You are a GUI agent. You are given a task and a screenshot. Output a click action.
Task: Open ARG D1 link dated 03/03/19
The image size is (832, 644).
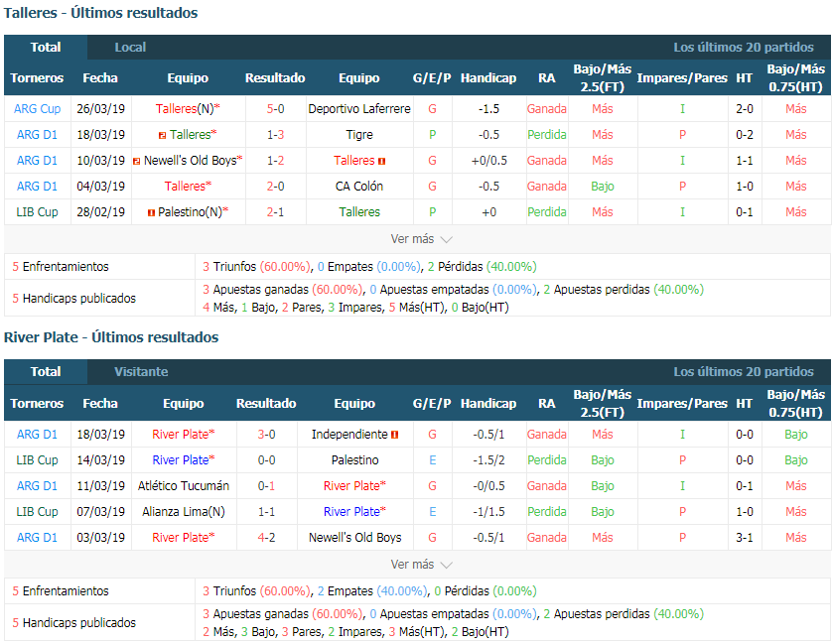click(37, 538)
